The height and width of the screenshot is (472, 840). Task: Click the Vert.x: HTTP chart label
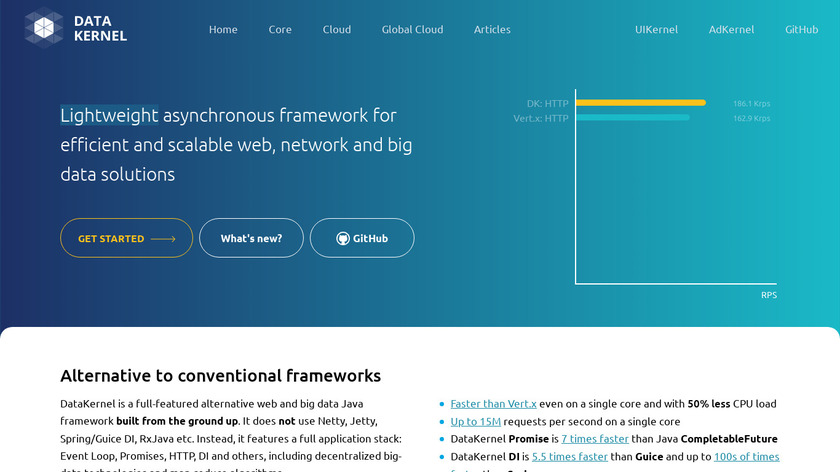541,118
